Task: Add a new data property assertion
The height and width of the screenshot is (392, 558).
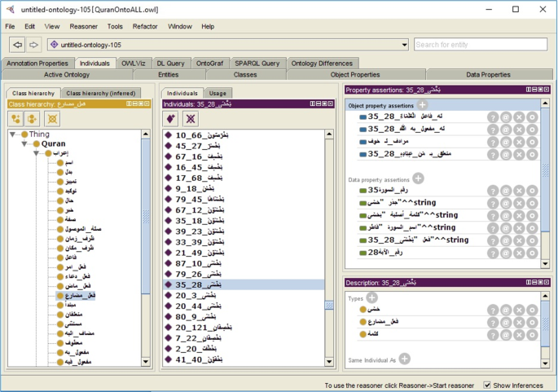Action: click(x=418, y=178)
